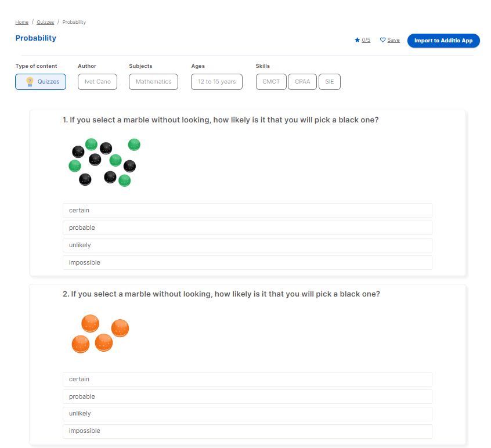Image resolution: width=491 pixels, height=448 pixels.
Task: Choose 'impossible' for question 2
Action: 247,431
